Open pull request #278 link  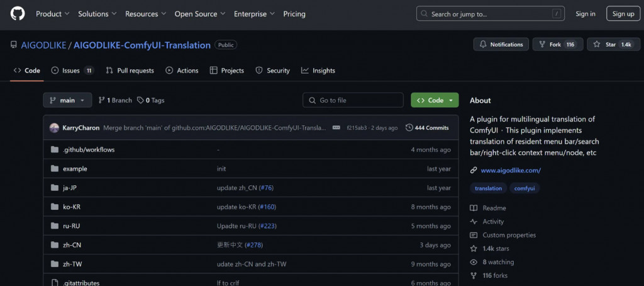tap(254, 245)
